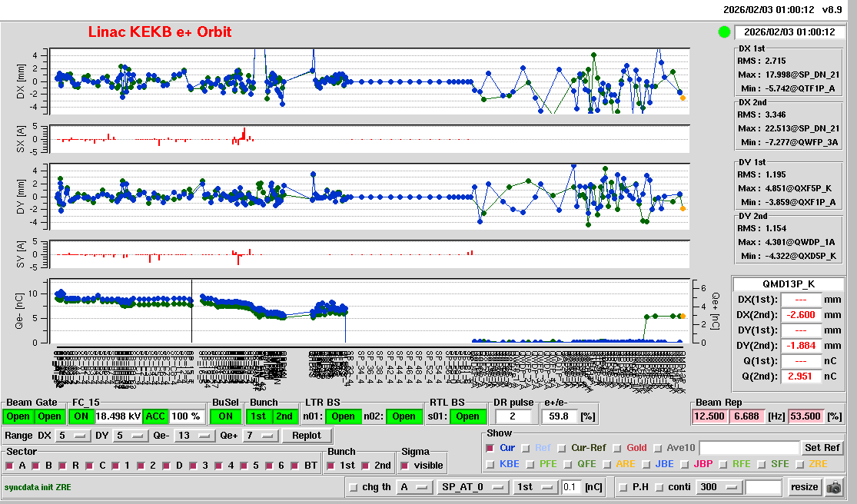Expand the Qe- range dropdown

coord(194,436)
